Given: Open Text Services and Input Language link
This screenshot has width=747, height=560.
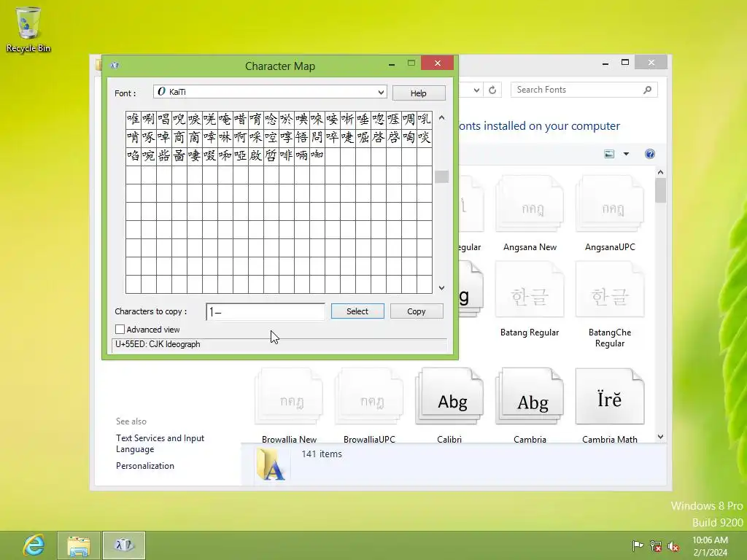Looking at the screenshot, I should (x=160, y=443).
